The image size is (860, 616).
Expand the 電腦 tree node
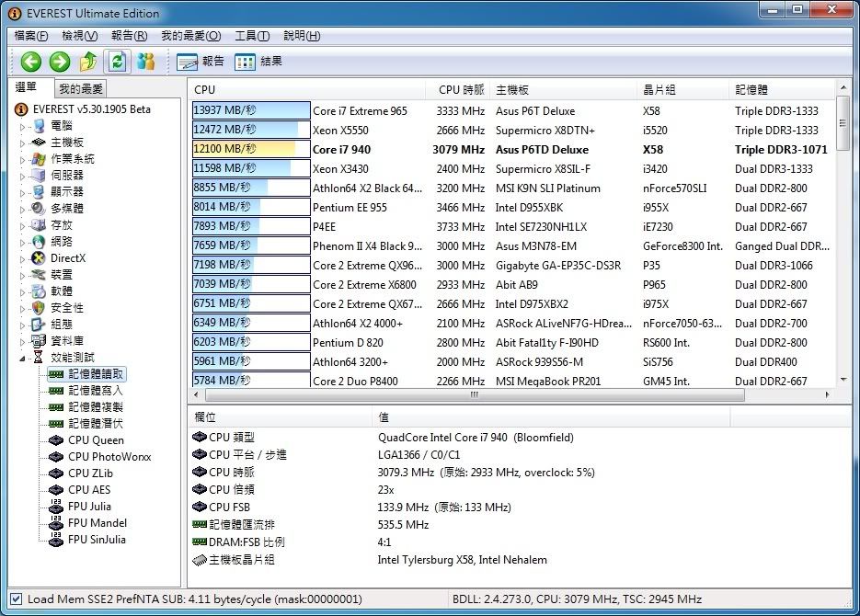pyautogui.click(x=22, y=127)
